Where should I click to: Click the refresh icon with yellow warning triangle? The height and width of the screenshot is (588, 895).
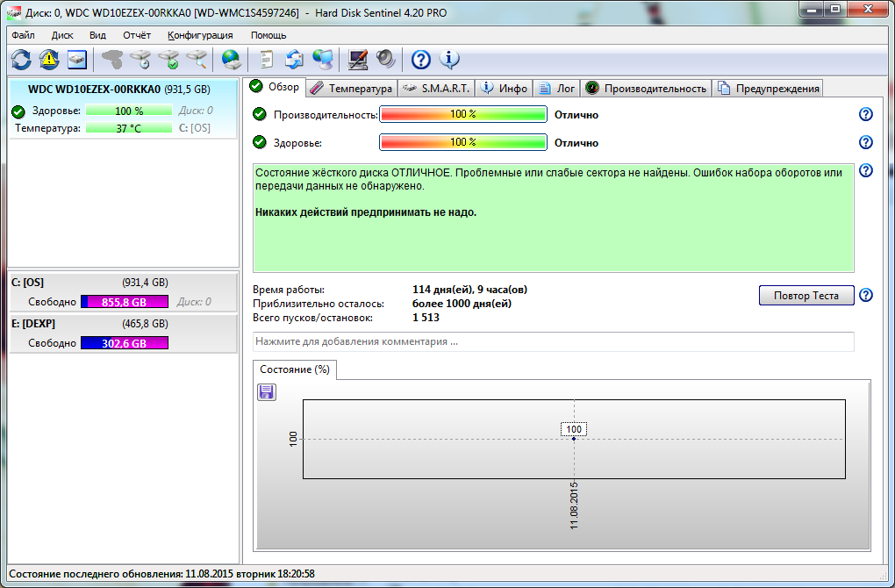49,60
